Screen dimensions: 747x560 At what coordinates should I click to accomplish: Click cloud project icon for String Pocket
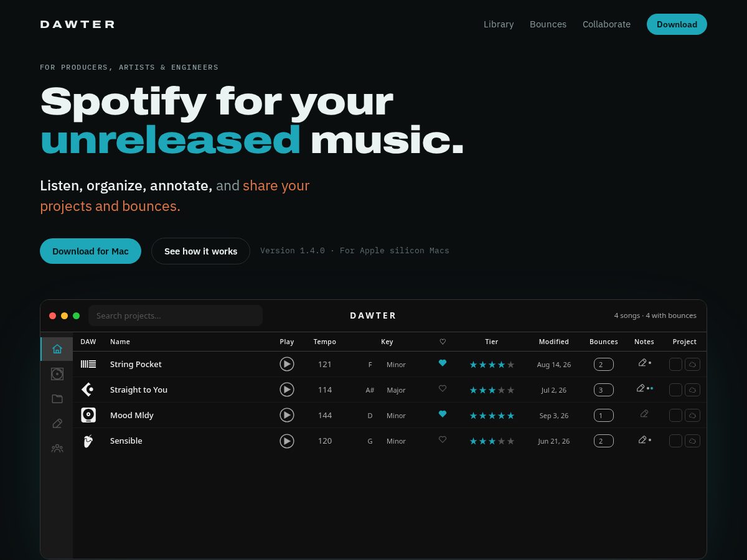point(692,364)
